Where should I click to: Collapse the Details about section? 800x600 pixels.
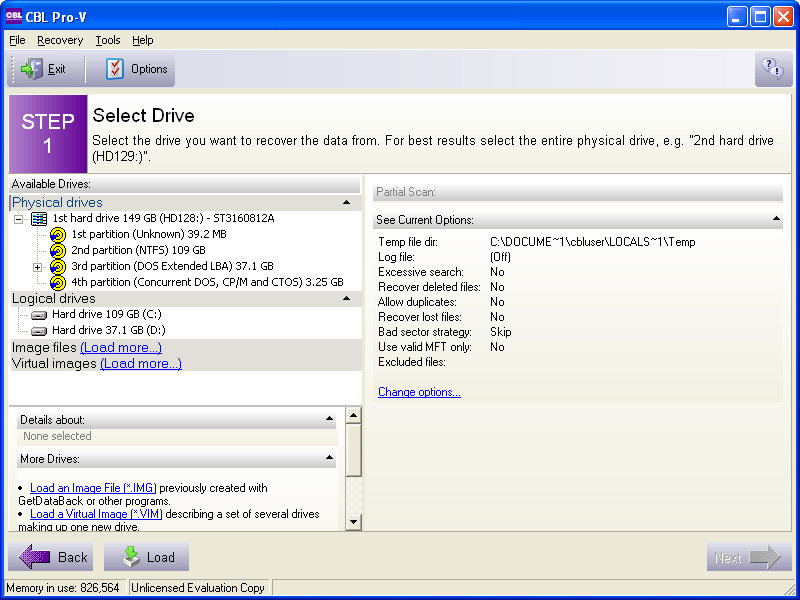tap(330, 419)
